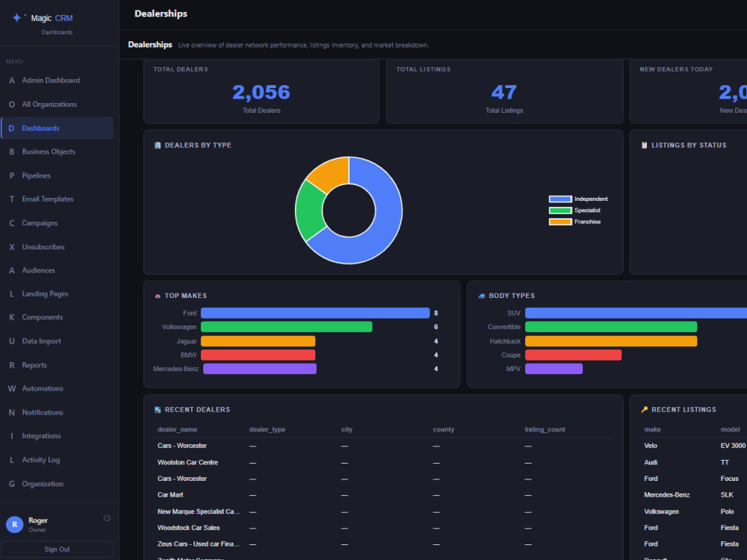Viewport: 747px width, 560px height.
Task: Click the Car Mart dealer row
Action: click(x=383, y=495)
